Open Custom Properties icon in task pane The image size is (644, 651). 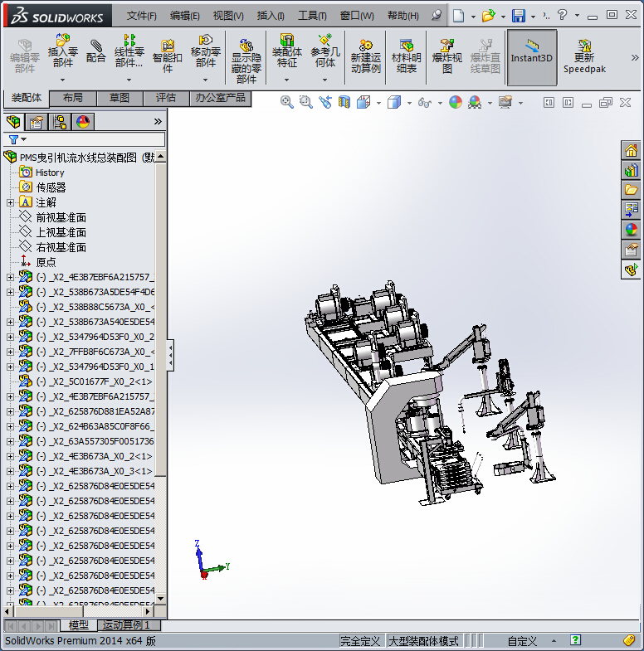click(x=631, y=250)
